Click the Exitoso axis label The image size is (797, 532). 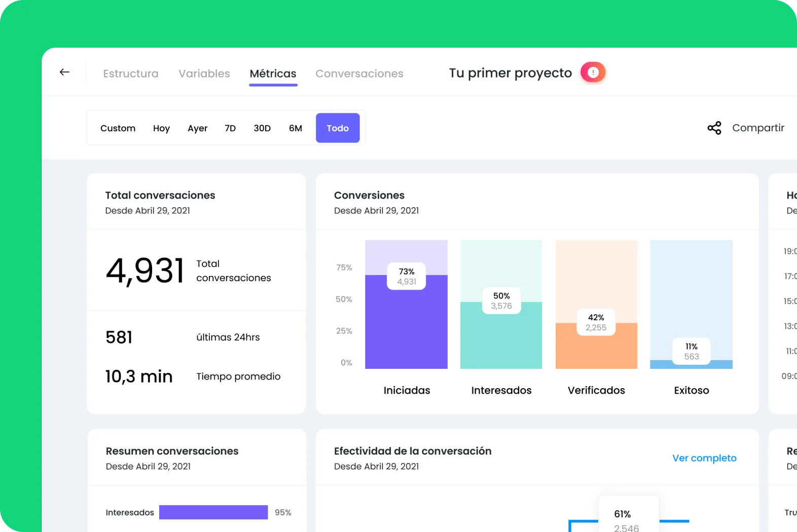click(692, 390)
